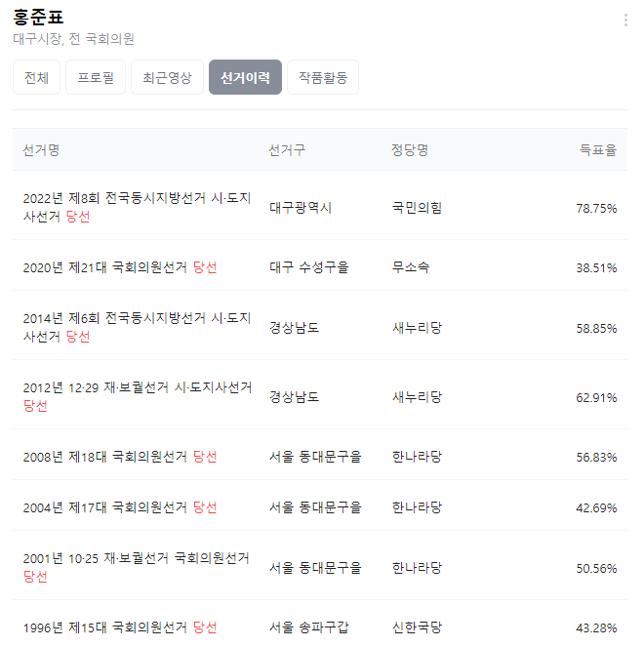Click the 홍준표 name heading
This screenshot has width=644, height=647.
coord(39,18)
